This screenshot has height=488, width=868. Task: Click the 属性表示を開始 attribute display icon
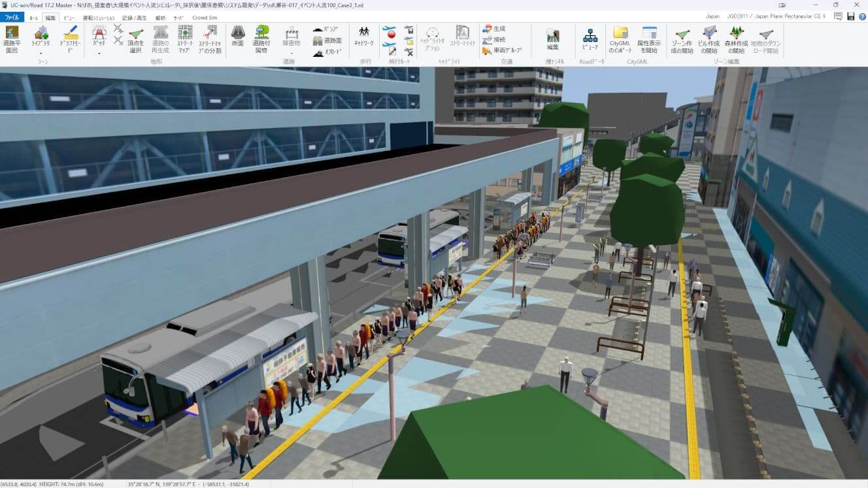(x=648, y=38)
